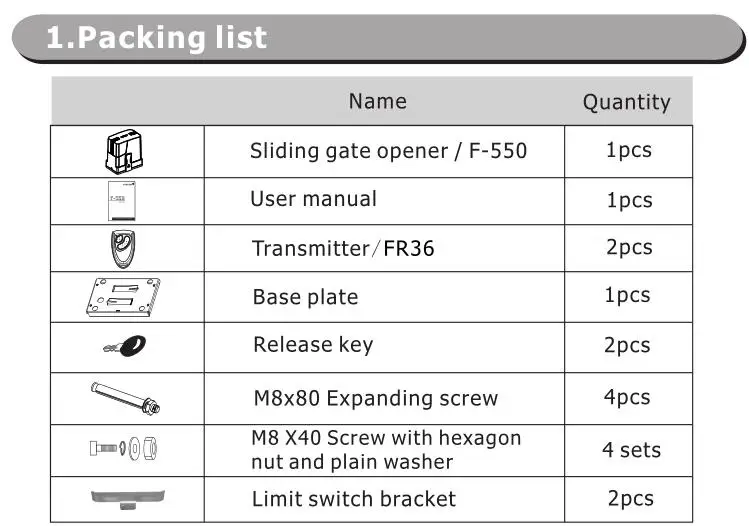Click the 'Limit switch bracket' label

[x=354, y=499]
